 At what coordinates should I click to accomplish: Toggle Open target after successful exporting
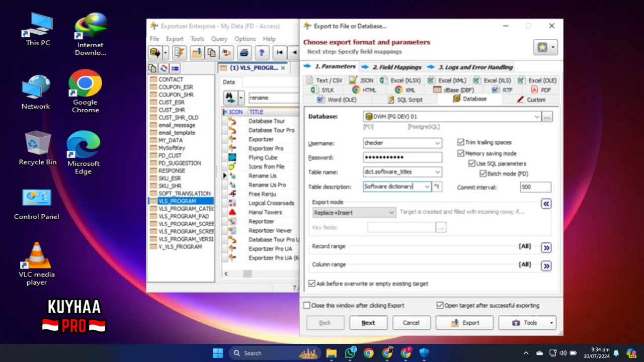click(440, 305)
